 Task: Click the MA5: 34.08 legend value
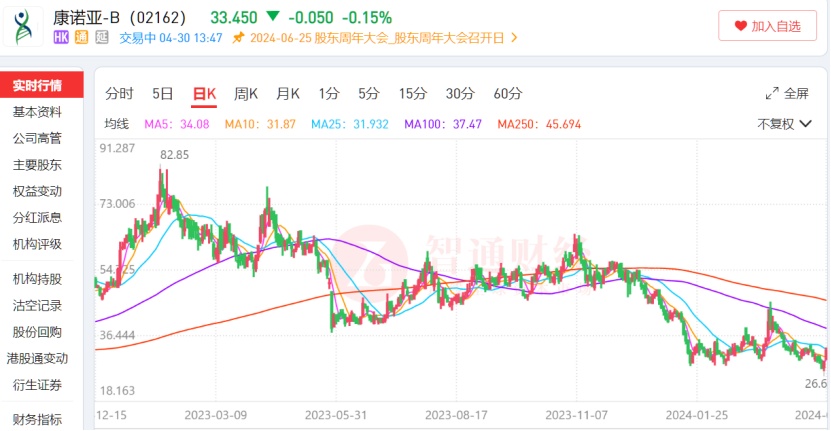pos(177,124)
